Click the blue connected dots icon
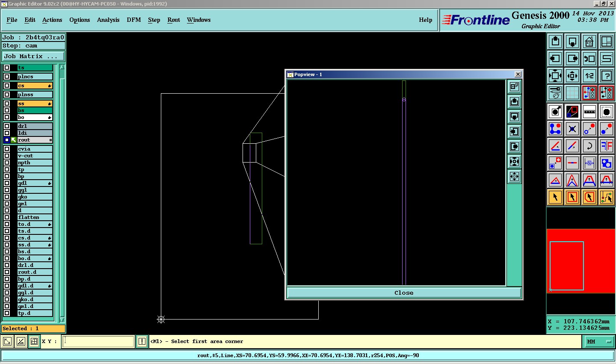Screen dimensions: 616x364 555,129
